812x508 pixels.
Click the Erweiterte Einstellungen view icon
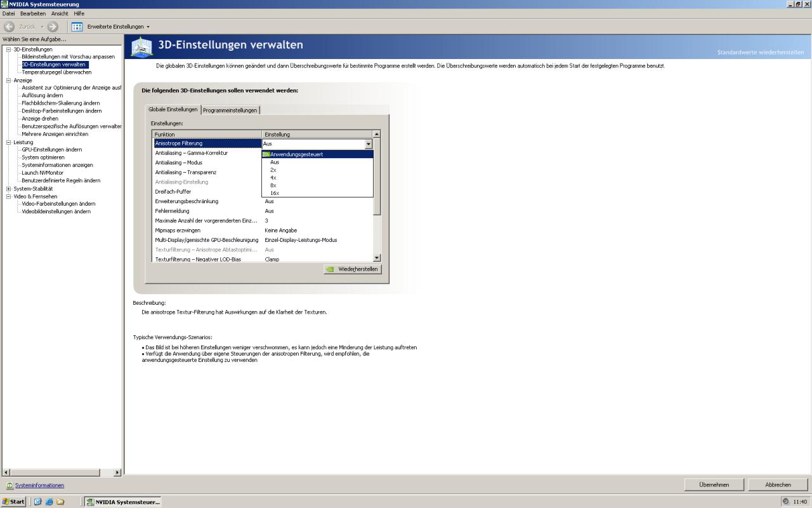click(77, 27)
